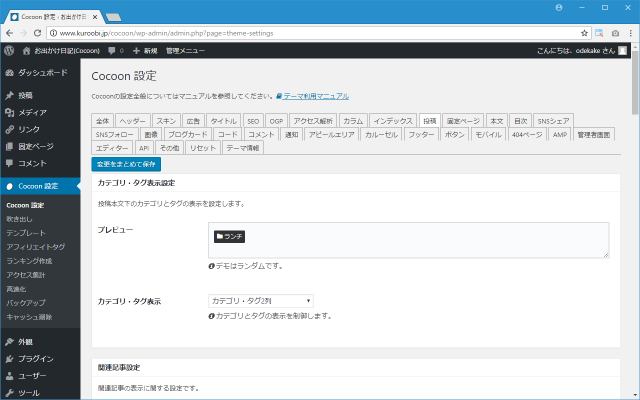Open the 管理メニュー admin bar menu
Image resolution: width=640 pixels, height=400 pixels.
click(x=185, y=49)
